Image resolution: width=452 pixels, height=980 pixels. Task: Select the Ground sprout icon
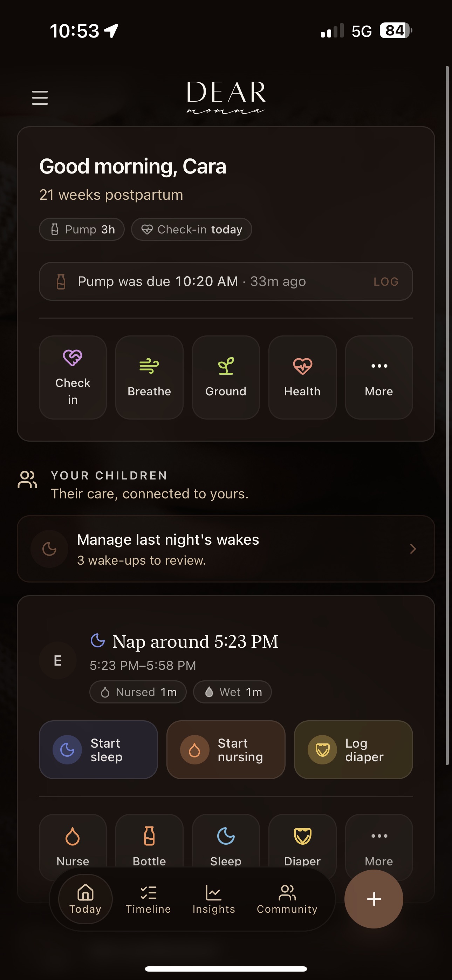226,366
